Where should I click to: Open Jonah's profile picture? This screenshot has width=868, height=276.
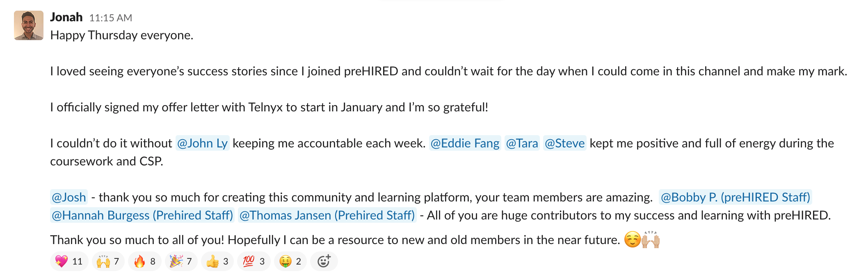pos(29,25)
